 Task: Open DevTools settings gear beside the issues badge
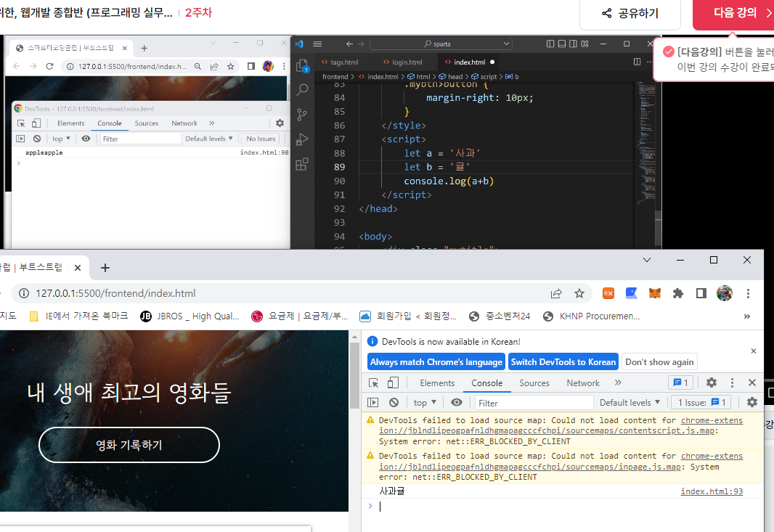tap(712, 382)
